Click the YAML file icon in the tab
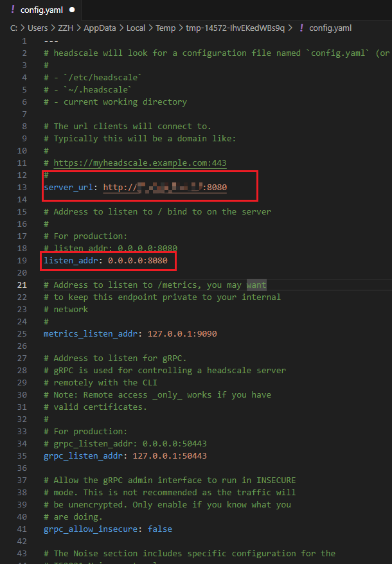 coord(13,10)
